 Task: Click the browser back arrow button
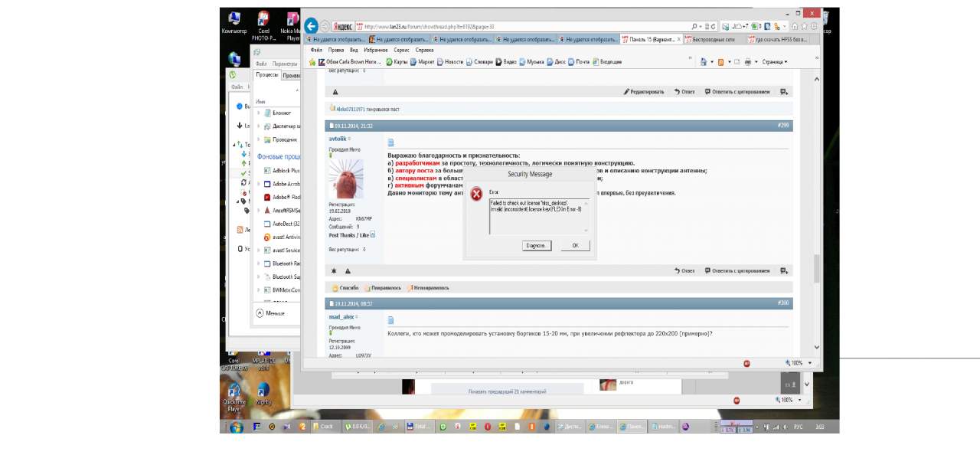(311, 25)
